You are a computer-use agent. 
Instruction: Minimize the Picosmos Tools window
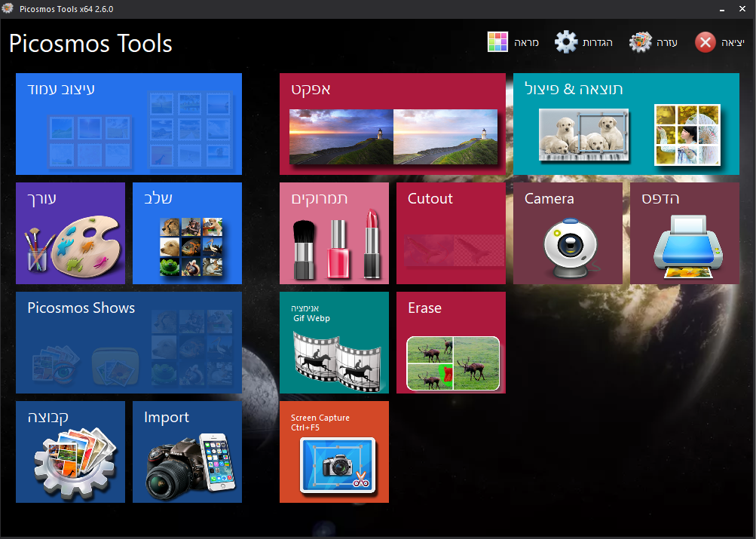pos(722,9)
